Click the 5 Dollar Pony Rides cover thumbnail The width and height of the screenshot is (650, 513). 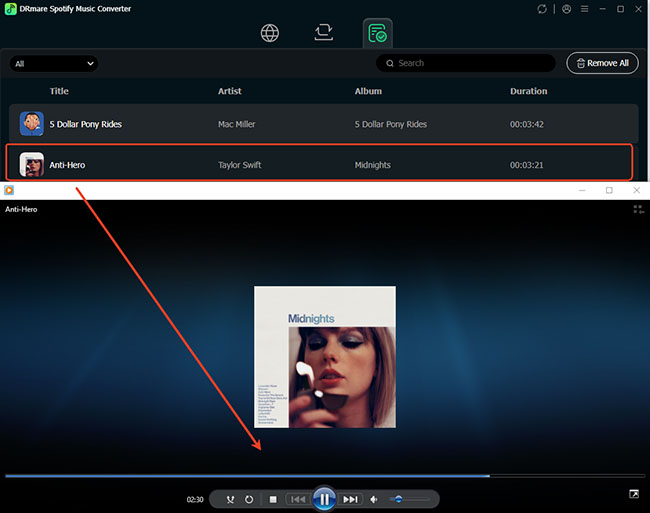tap(32, 123)
